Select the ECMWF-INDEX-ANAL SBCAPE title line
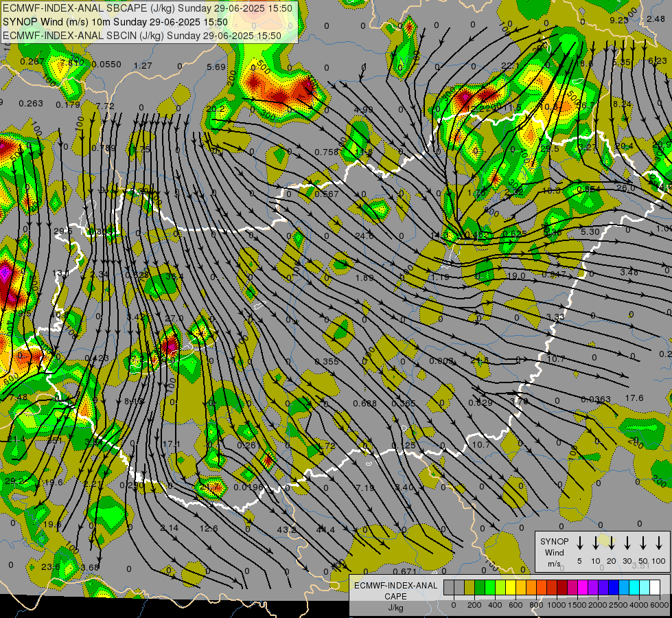672x618 pixels. pyautogui.click(x=148, y=8)
